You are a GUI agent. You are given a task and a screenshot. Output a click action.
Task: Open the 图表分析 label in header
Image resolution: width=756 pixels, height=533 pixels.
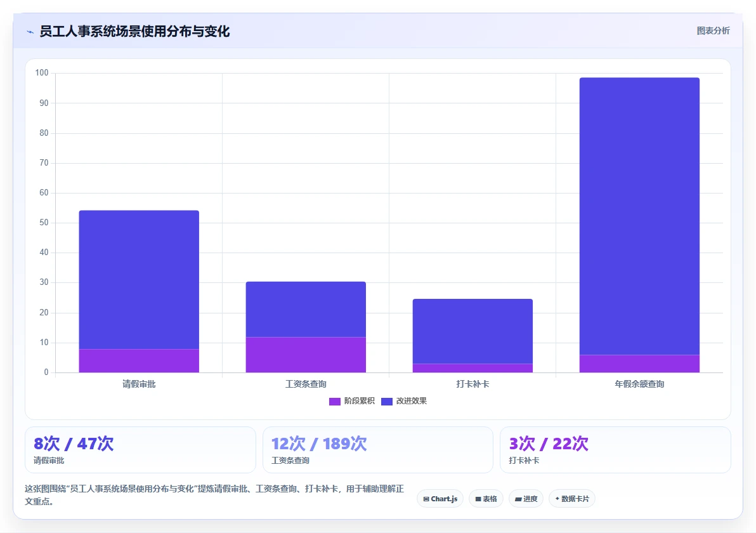point(713,31)
